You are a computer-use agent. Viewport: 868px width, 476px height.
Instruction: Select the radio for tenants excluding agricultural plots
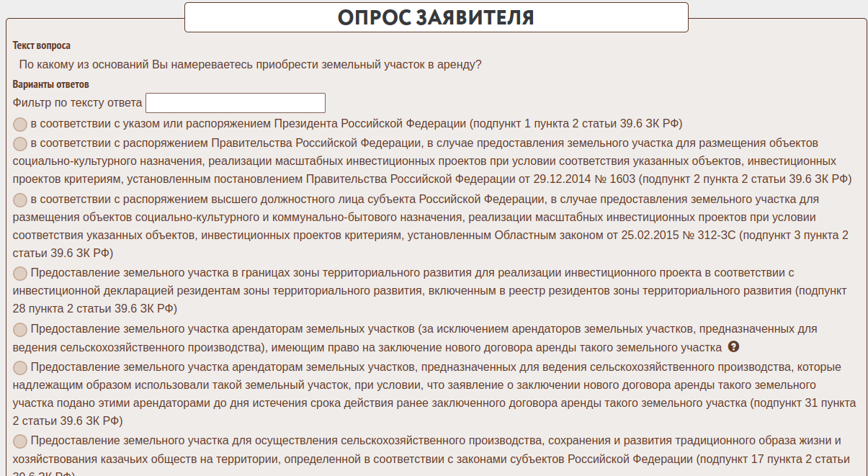pyautogui.click(x=20, y=330)
